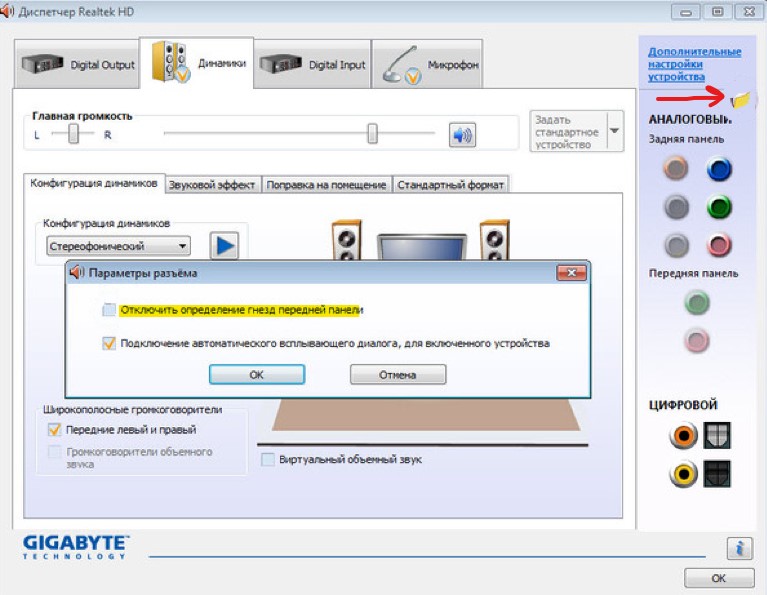Open the yellow connector settings folder icon
767x595 pixels.
click(x=741, y=100)
